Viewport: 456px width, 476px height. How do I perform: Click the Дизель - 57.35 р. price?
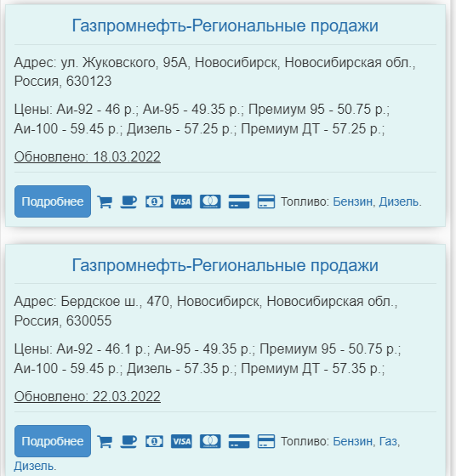[180, 369]
